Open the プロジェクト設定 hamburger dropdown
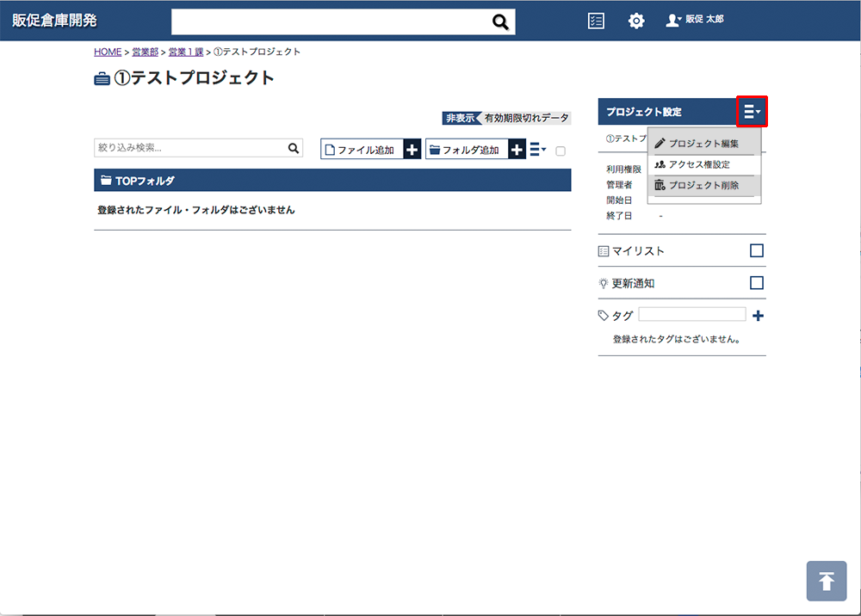861x616 pixels. (x=752, y=111)
